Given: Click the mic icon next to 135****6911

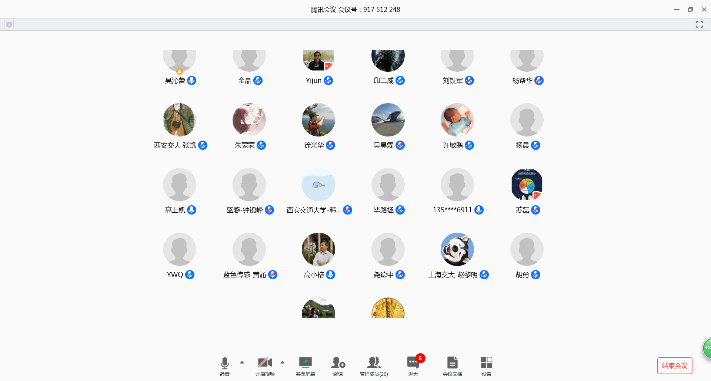Looking at the screenshot, I should click(x=479, y=210).
